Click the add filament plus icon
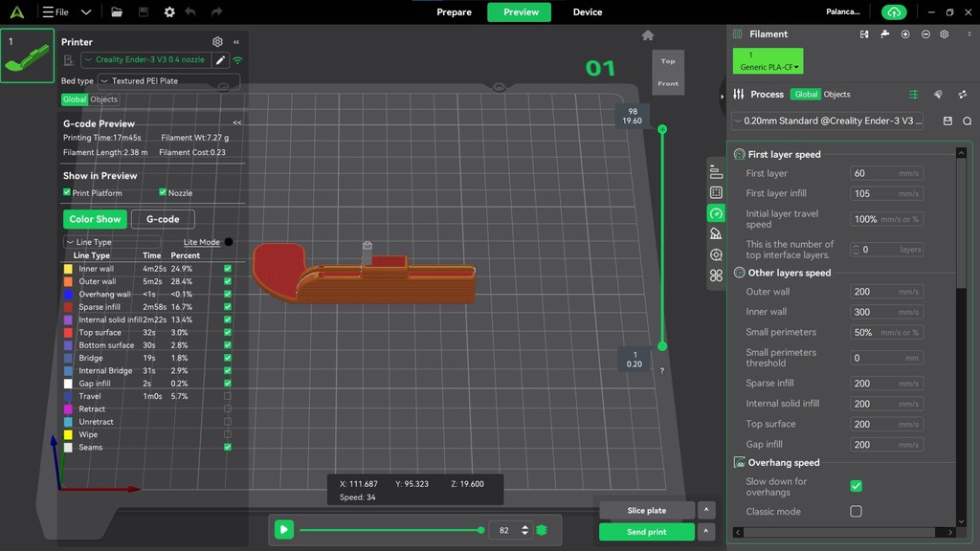 click(905, 34)
